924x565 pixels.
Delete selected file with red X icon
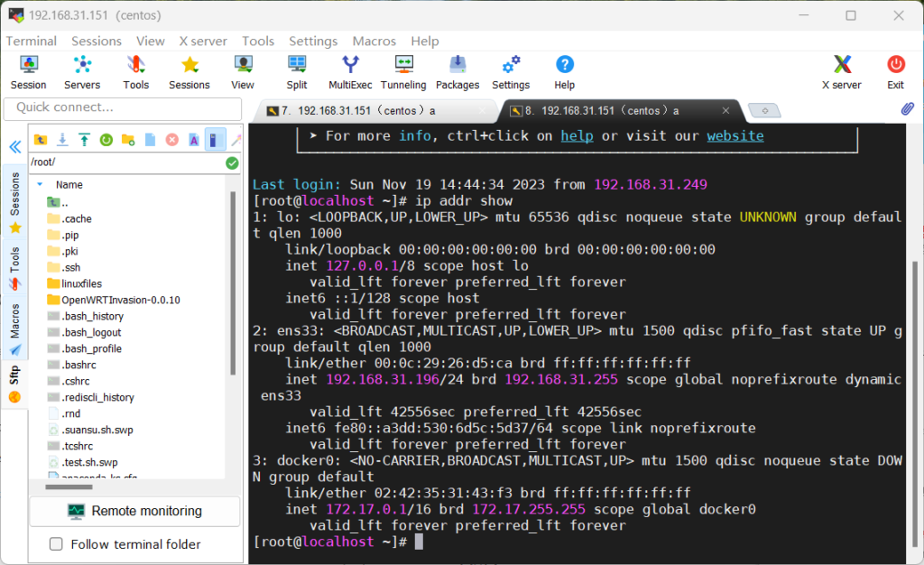[x=171, y=140]
